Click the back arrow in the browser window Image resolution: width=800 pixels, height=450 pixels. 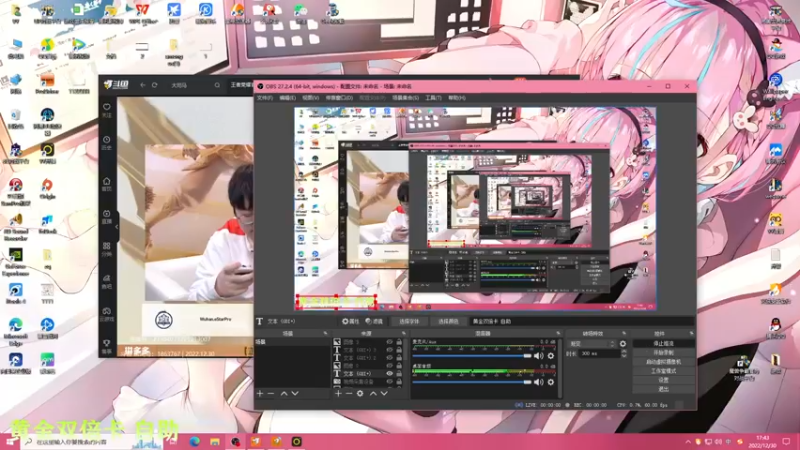[x=143, y=85]
